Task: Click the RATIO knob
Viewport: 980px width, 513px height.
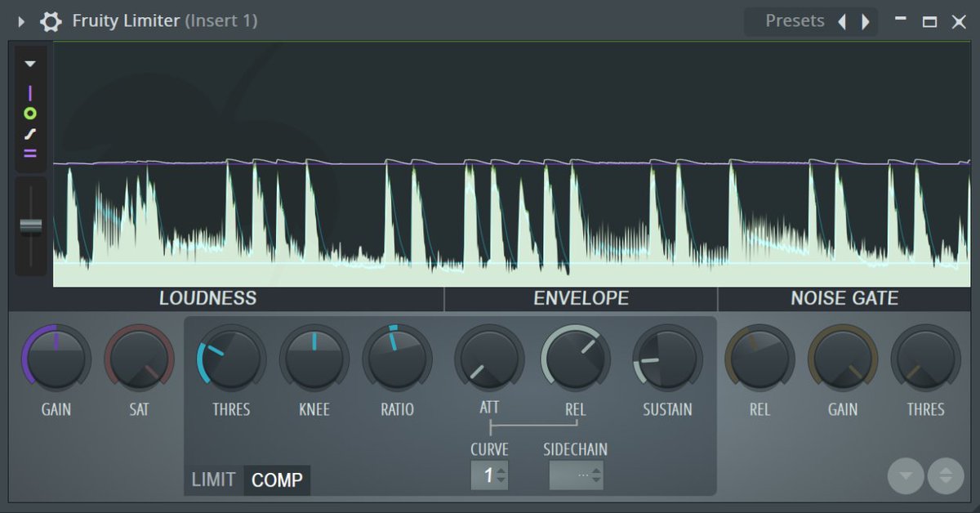Action: 398,359
